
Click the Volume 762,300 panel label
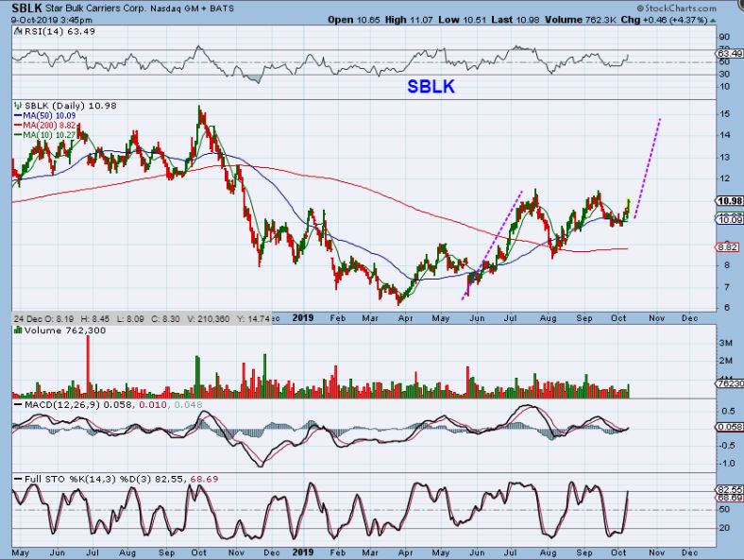tap(65, 331)
